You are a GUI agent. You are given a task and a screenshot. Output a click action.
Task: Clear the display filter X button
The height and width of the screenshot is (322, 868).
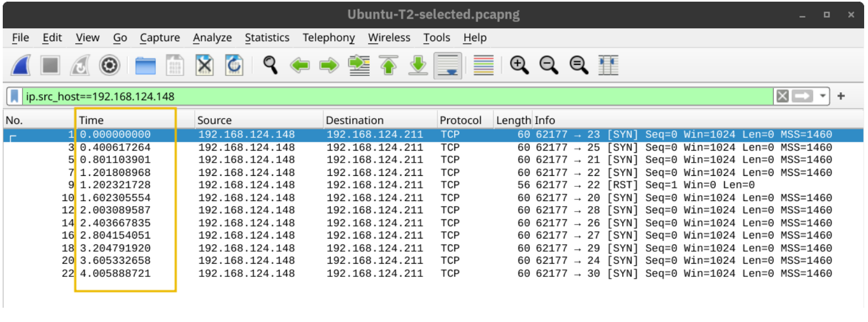(x=782, y=96)
